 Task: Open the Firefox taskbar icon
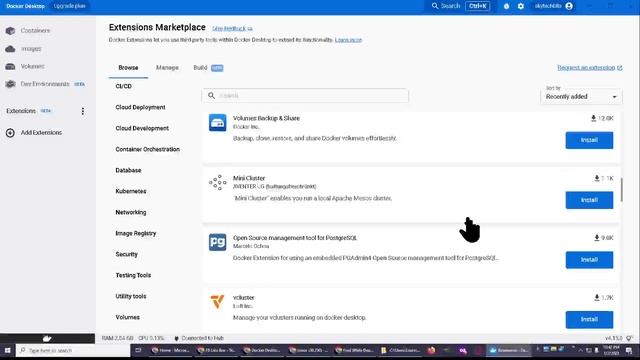point(431,350)
